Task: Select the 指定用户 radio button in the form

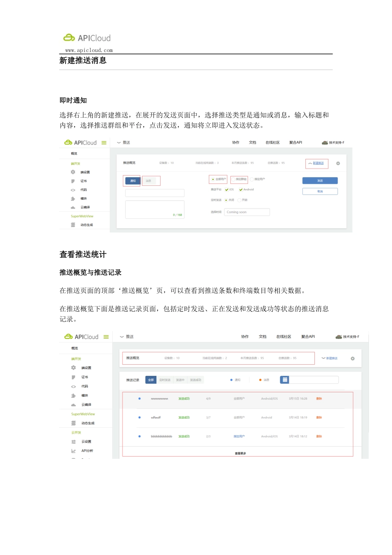Action: (x=252, y=180)
